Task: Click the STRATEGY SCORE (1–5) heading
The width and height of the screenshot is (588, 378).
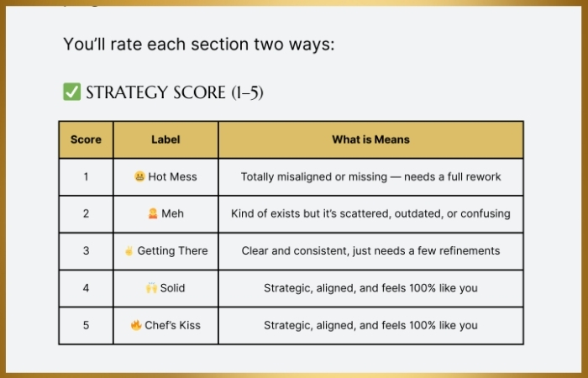Action: click(175, 92)
